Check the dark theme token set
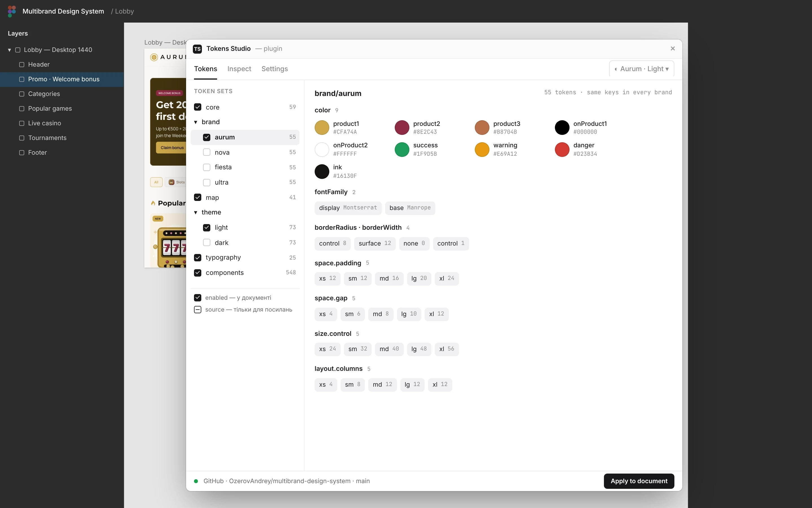 click(207, 243)
